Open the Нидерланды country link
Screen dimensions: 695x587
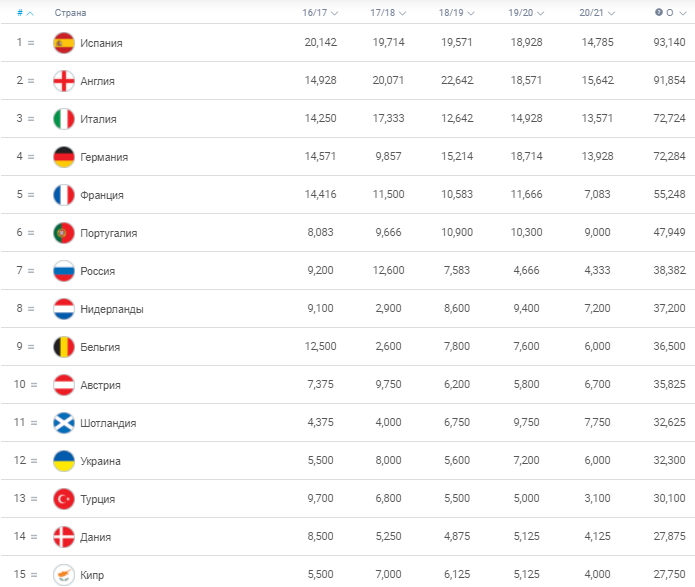pos(112,309)
